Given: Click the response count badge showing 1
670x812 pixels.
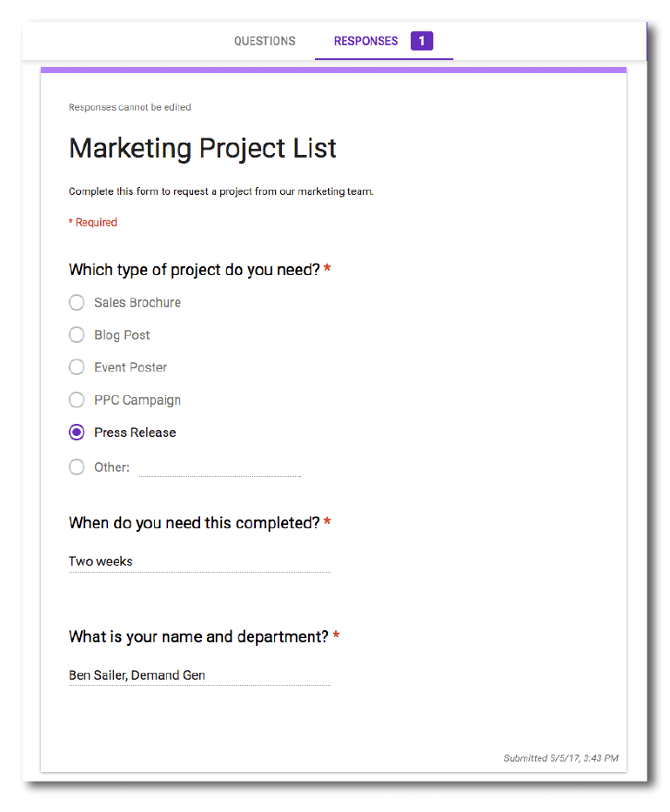Looking at the screenshot, I should [422, 41].
